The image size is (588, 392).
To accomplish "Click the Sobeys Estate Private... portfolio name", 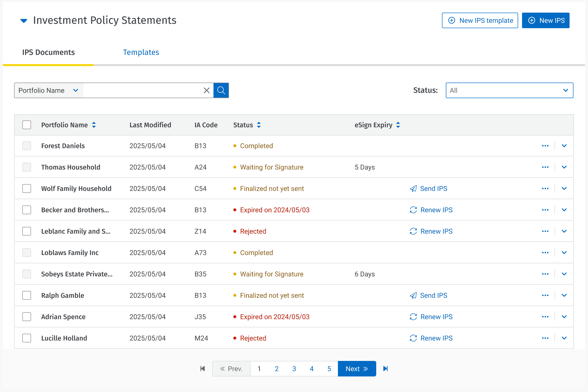I will pyautogui.click(x=77, y=274).
